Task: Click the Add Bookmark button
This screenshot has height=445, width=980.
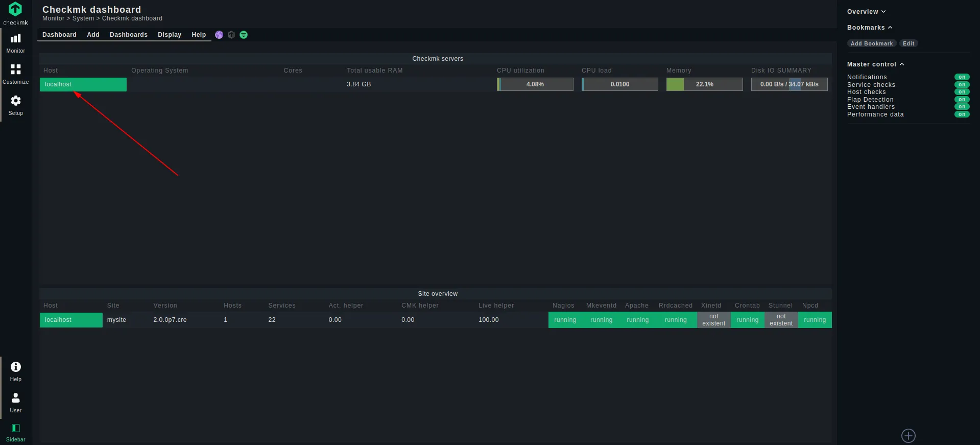Action: coord(872,43)
